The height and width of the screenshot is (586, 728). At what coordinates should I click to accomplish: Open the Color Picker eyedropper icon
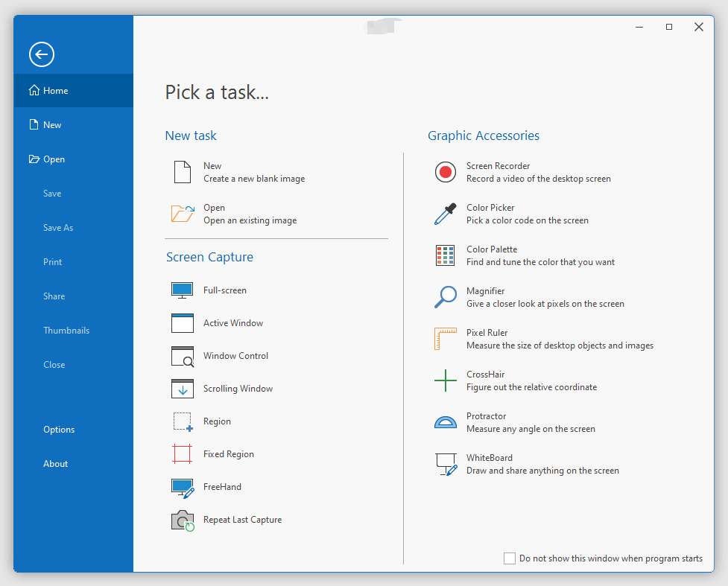click(x=445, y=214)
